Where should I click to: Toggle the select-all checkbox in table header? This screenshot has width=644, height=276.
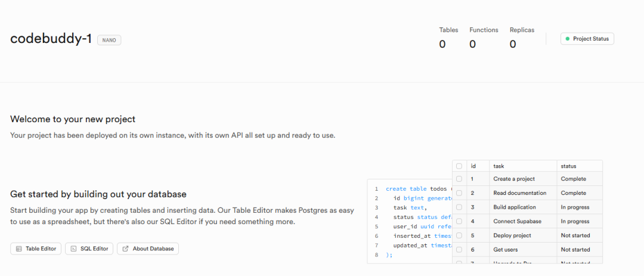click(x=459, y=166)
